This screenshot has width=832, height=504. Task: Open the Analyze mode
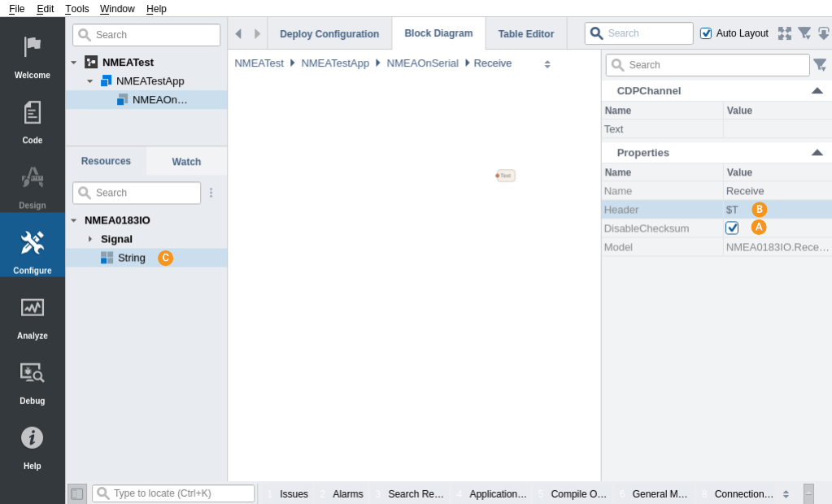coord(33,316)
